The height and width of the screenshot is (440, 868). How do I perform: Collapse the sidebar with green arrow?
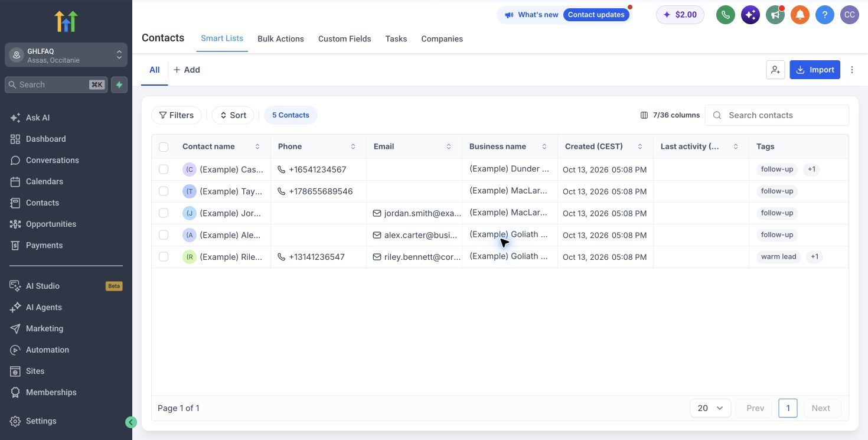131,422
